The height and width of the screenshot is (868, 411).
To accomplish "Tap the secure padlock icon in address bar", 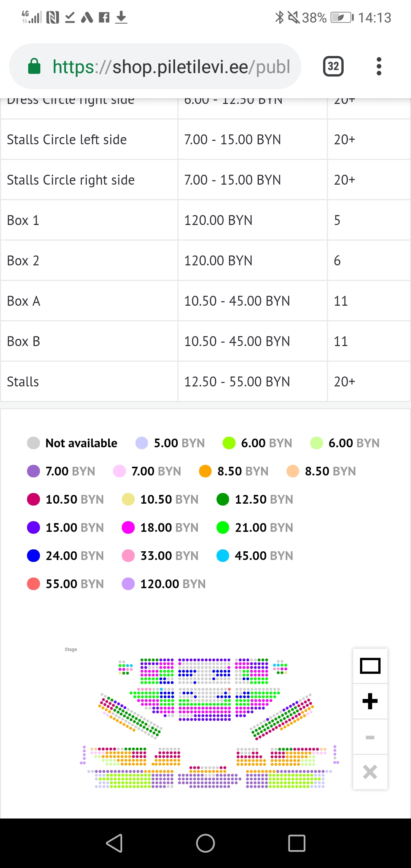I will (x=34, y=67).
